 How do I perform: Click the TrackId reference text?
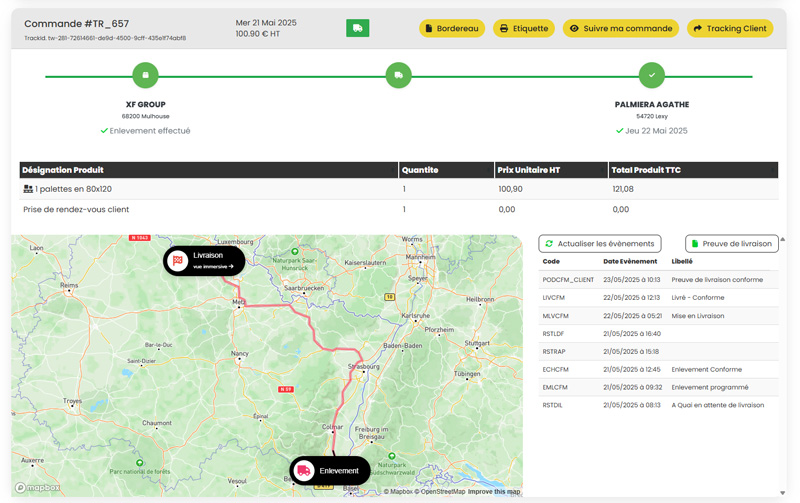(x=105, y=38)
